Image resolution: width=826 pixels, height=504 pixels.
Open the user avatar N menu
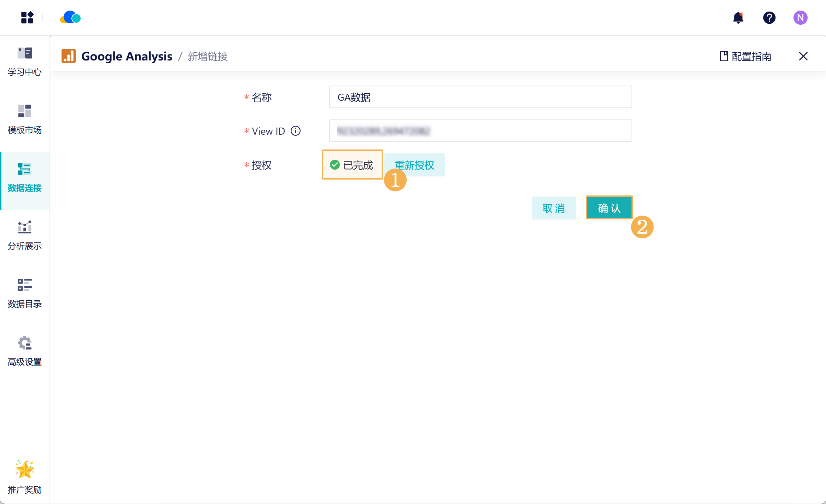(x=800, y=18)
